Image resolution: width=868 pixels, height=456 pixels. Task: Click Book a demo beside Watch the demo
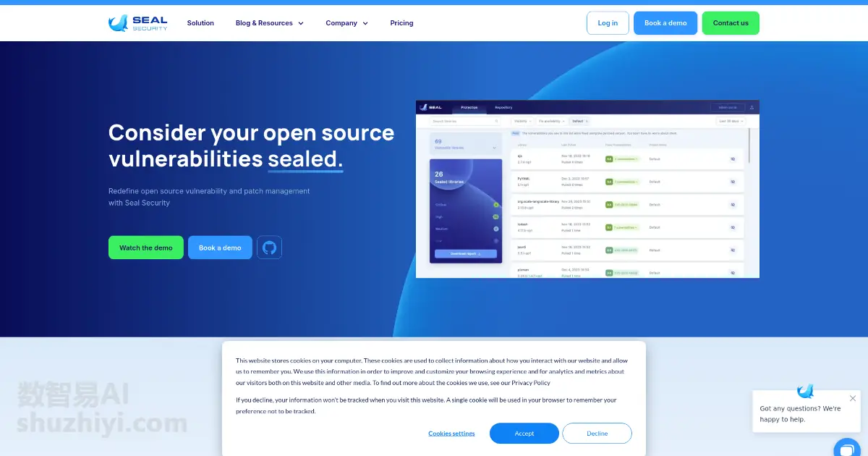click(x=220, y=248)
